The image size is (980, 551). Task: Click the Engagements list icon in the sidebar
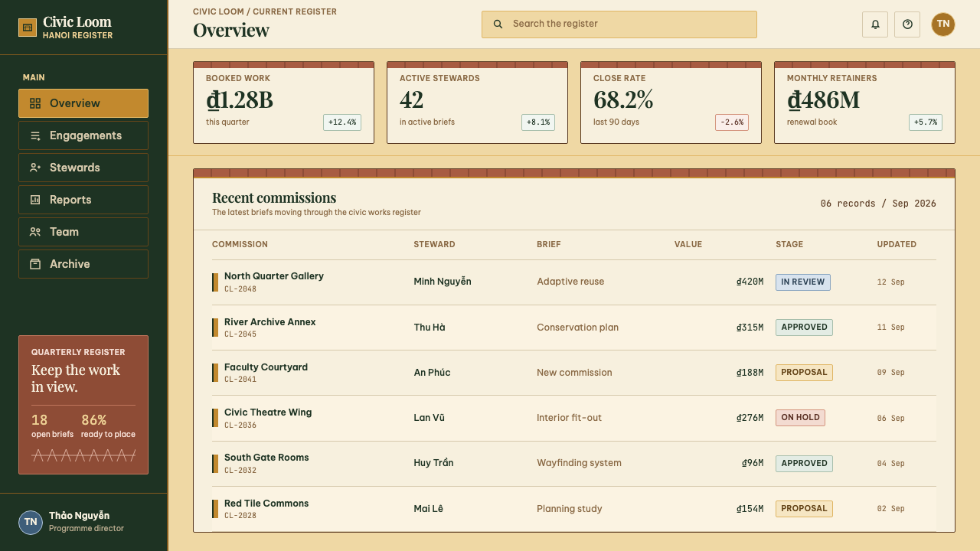pyautogui.click(x=35, y=135)
